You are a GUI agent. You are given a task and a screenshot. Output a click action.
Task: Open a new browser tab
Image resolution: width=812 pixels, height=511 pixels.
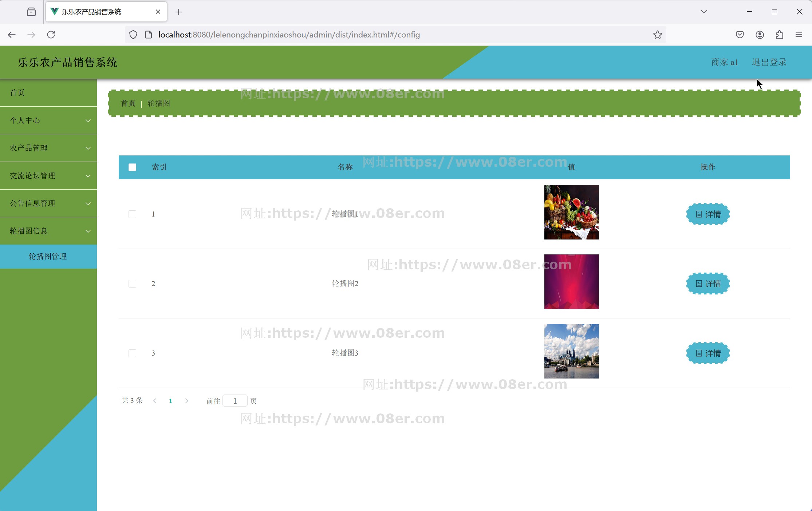[x=178, y=12]
